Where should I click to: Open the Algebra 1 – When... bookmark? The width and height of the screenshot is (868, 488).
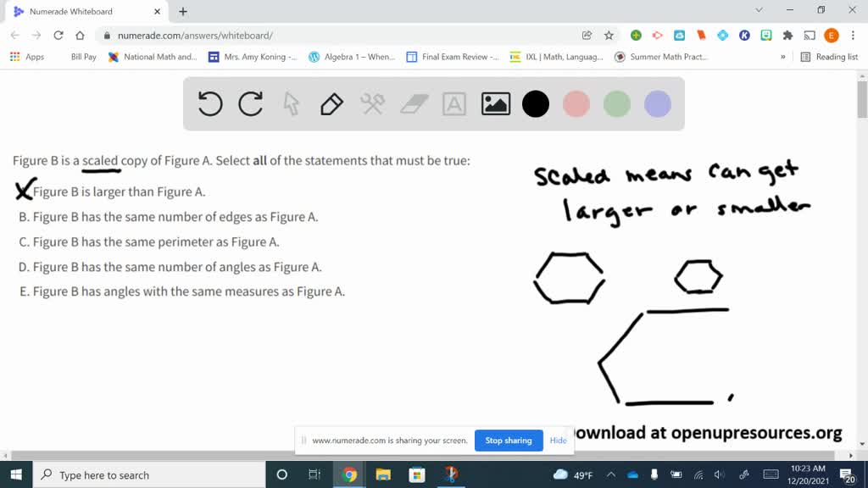(x=352, y=57)
